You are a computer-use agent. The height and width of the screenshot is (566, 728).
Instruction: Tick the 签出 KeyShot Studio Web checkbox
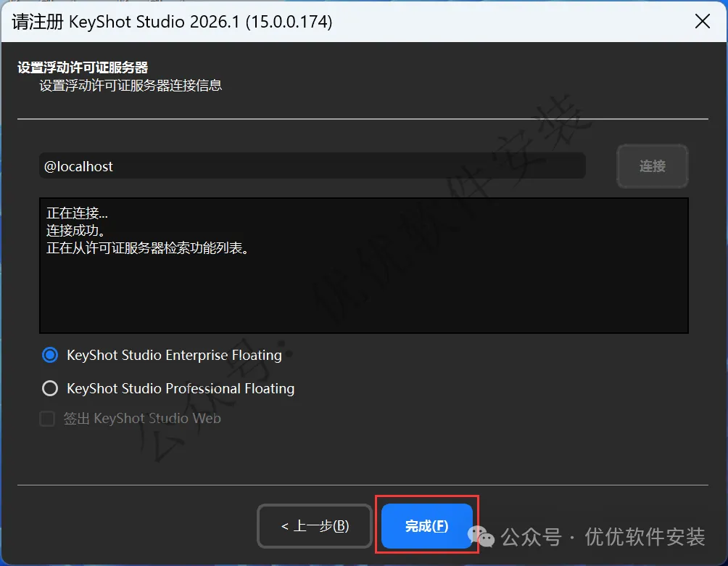[47, 418]
